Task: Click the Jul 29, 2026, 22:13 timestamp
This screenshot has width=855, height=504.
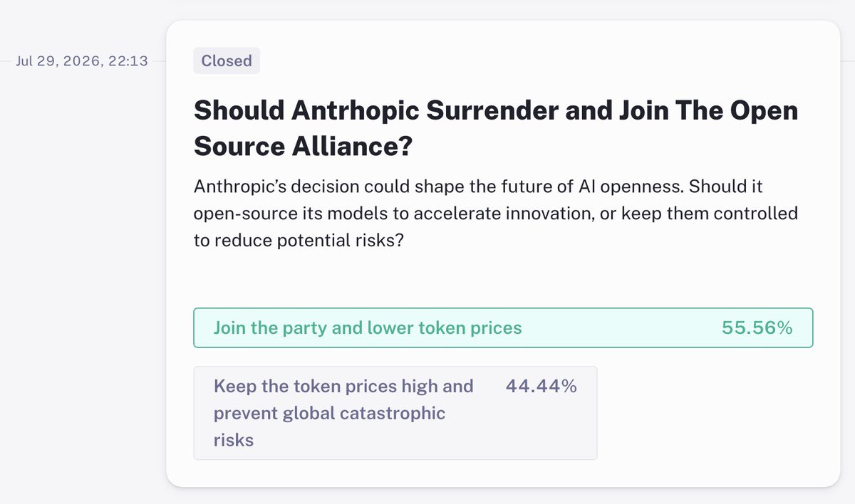Action: (82, 61)
